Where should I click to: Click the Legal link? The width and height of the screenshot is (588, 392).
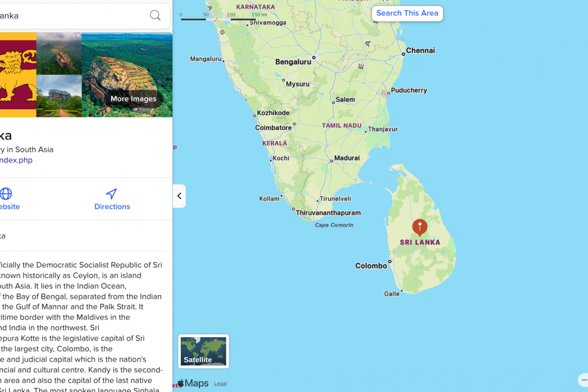pyautogui.click(x=220, y=384)
